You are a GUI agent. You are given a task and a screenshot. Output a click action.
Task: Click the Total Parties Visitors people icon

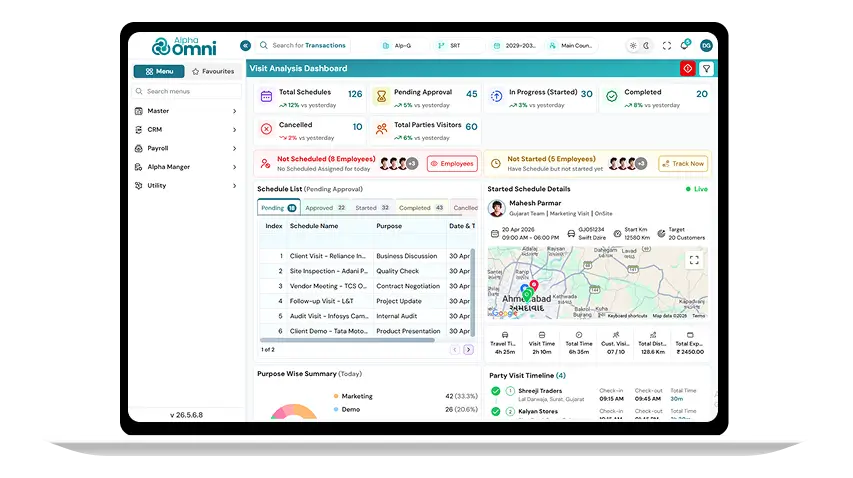(x=381, y=129)
